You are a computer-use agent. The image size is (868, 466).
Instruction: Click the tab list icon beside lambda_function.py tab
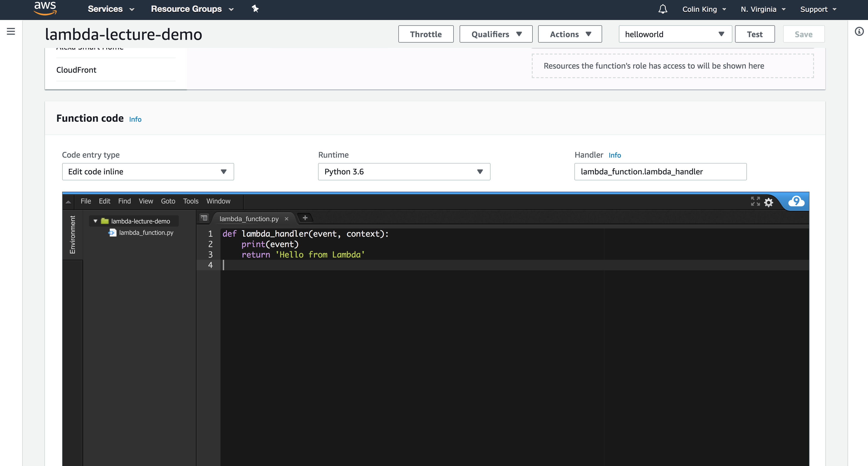click(204, 218)
